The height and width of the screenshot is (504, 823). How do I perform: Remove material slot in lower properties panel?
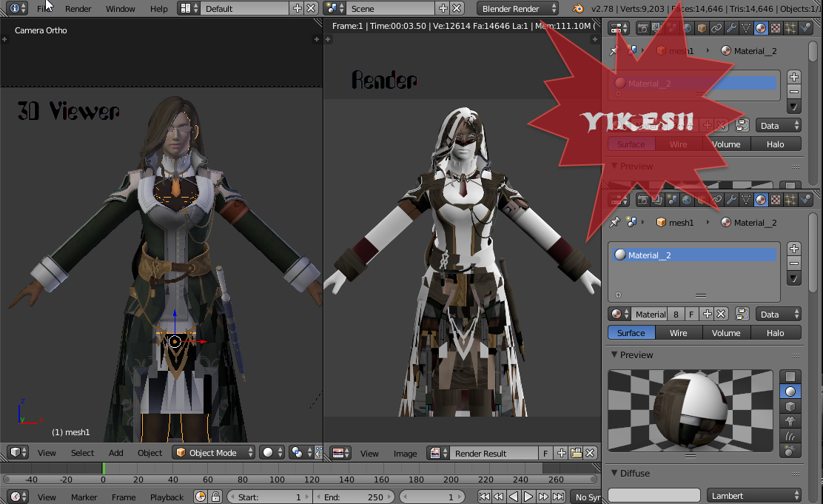point(794,263)
